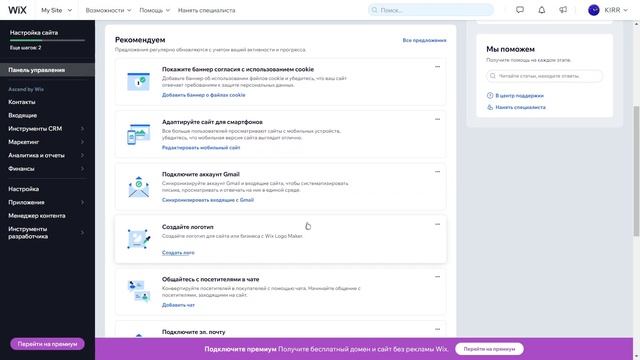The image size is (640, 360).
Task: Open the chat messages icon in header
Action: [520, 10]
